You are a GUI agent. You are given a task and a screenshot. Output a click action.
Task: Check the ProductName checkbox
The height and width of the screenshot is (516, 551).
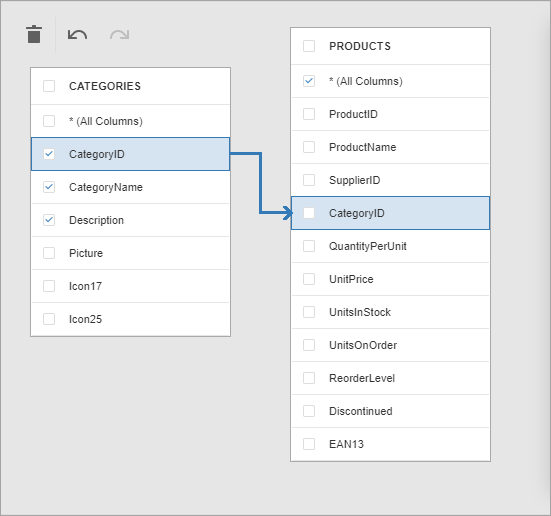[x=309, y=147]
